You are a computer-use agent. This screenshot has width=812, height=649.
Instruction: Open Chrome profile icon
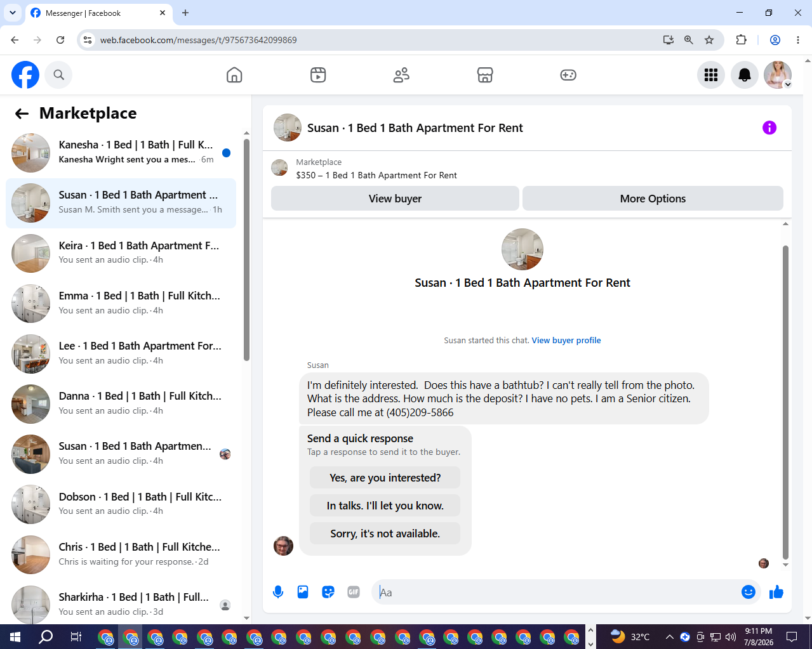(x=775, y=40)
